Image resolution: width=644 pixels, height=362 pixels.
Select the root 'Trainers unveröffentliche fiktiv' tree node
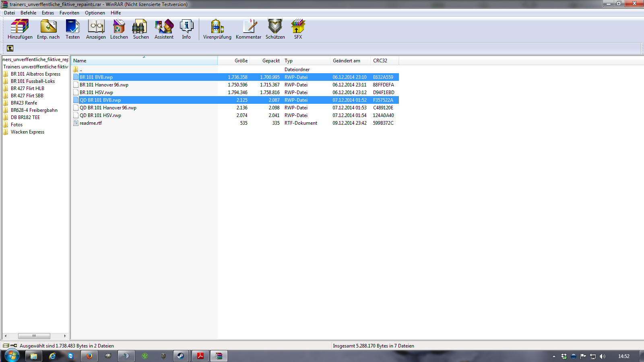tap(35, 67)
